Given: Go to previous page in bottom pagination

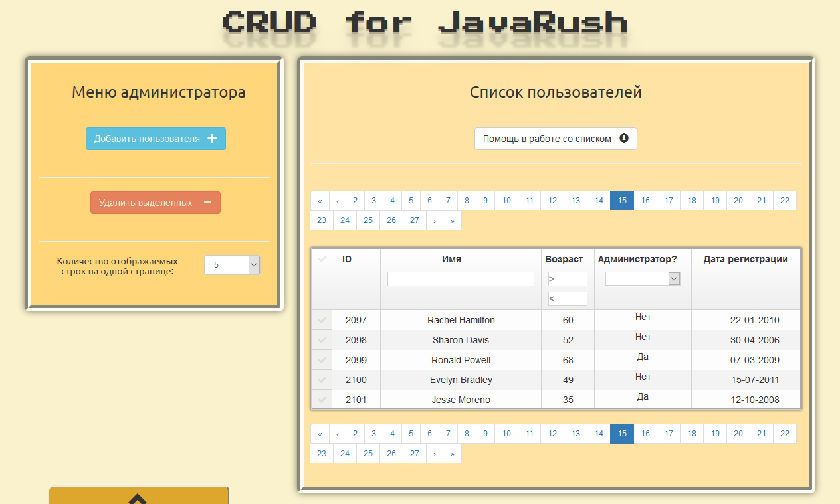Looking at the screenshot, I should click(338, 434).
